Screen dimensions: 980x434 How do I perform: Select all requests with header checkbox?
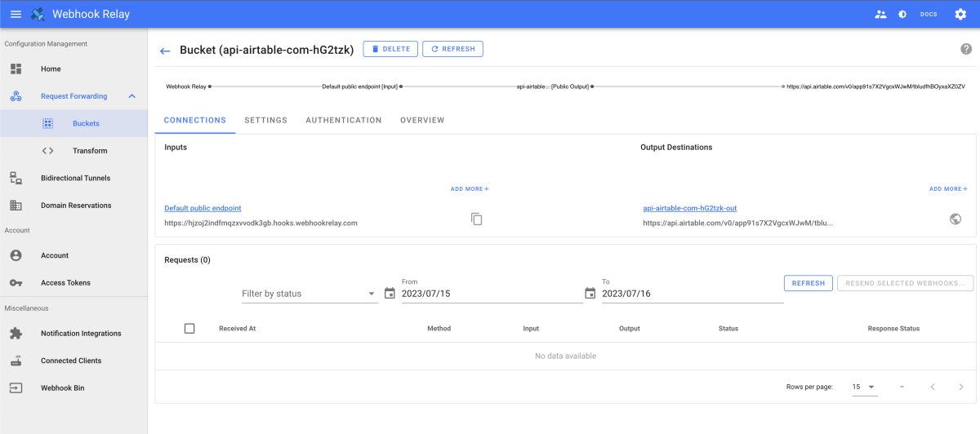point(189,328)
